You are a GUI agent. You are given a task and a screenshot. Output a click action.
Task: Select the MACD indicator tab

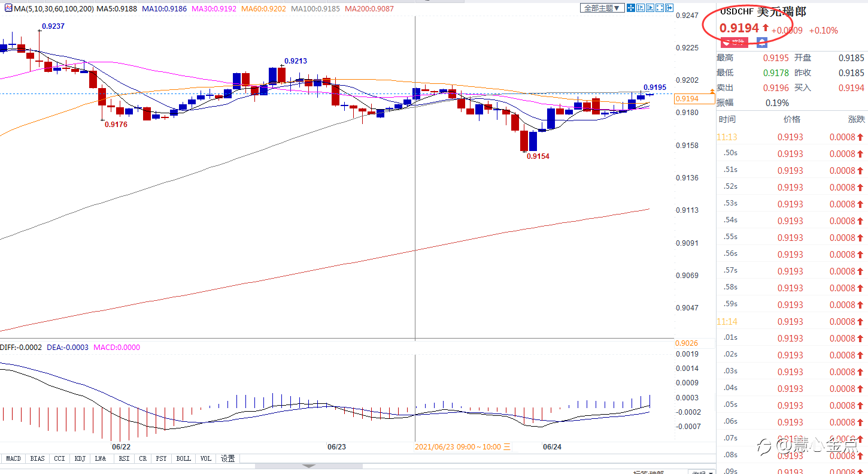point(13,458)
